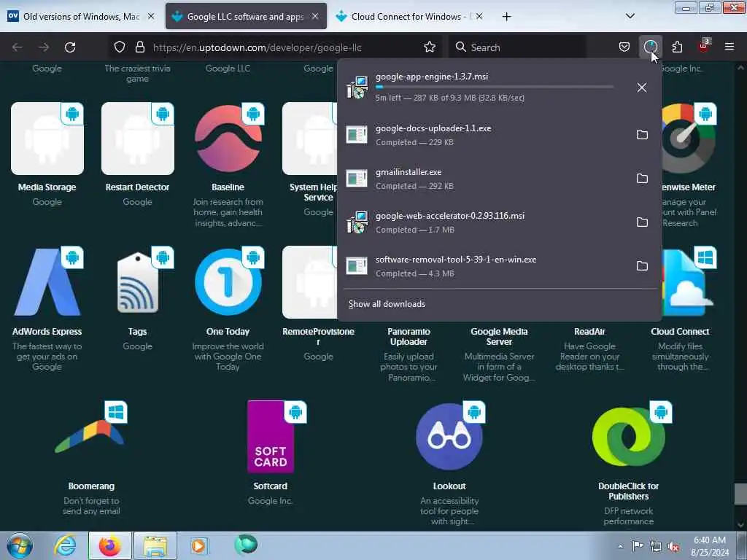Open the Action Center flag icon
Screen dimensions: 747x560
click(x=638, y=545)
